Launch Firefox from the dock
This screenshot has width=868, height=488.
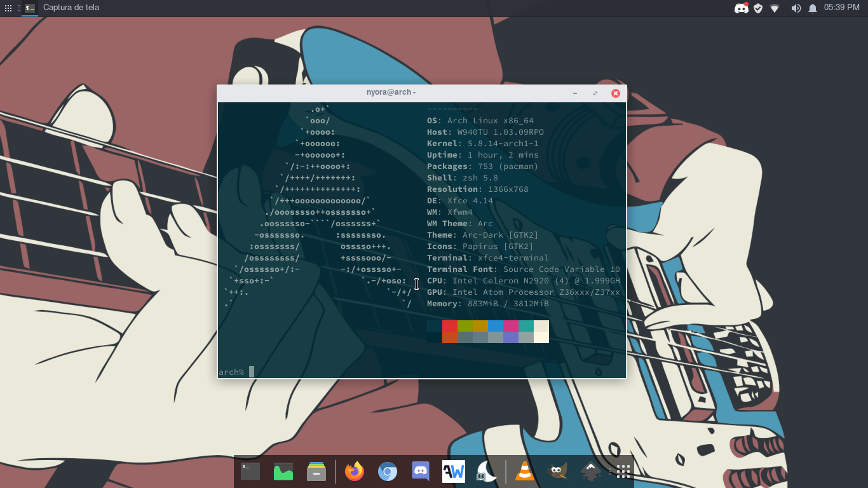[355, 471]
